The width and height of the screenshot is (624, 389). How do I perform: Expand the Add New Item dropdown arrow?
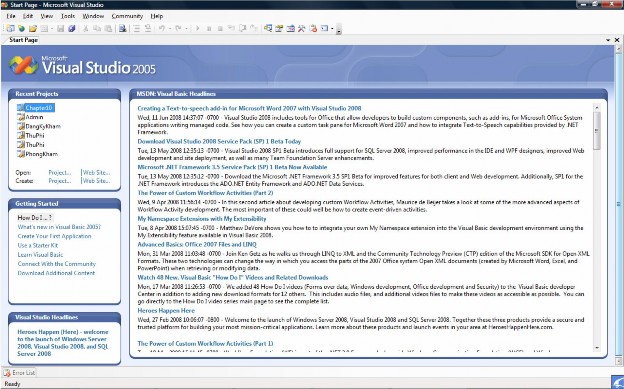tap(52, 28)
